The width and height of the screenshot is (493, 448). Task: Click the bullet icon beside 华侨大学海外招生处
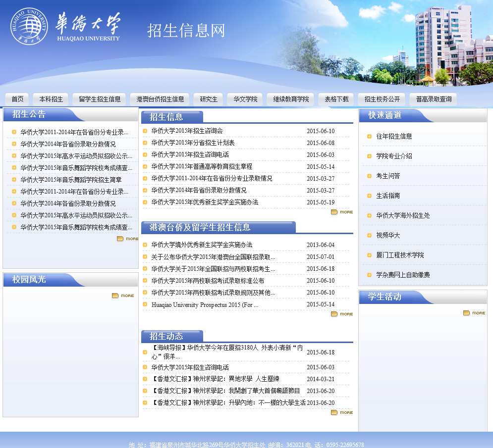click(x=370, y=215)
